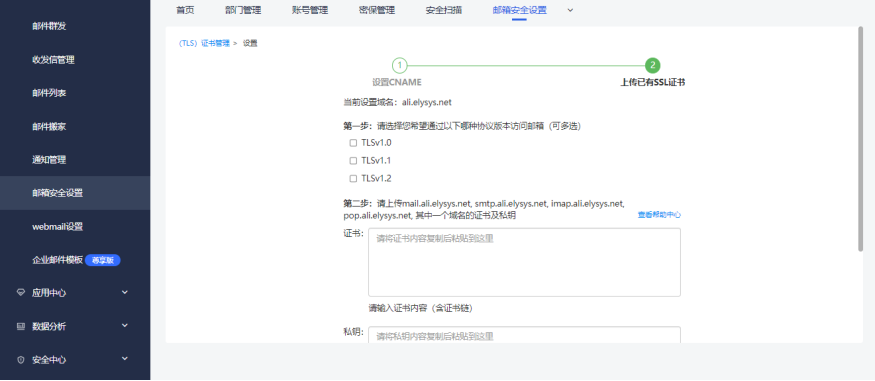Switch to the 部门管理 tab
Screen dimensions: 875x381
click(x=243, y=10)
